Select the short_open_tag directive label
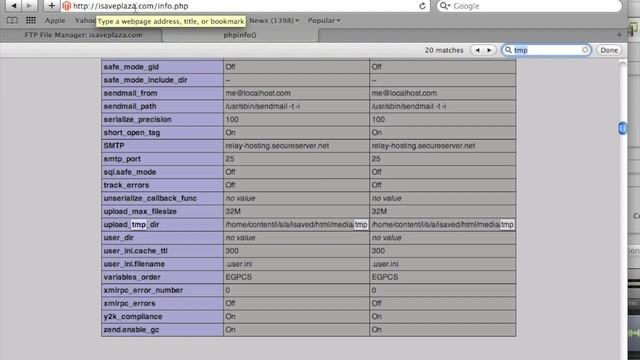This screenshot has height=360, width=640. 132,133
